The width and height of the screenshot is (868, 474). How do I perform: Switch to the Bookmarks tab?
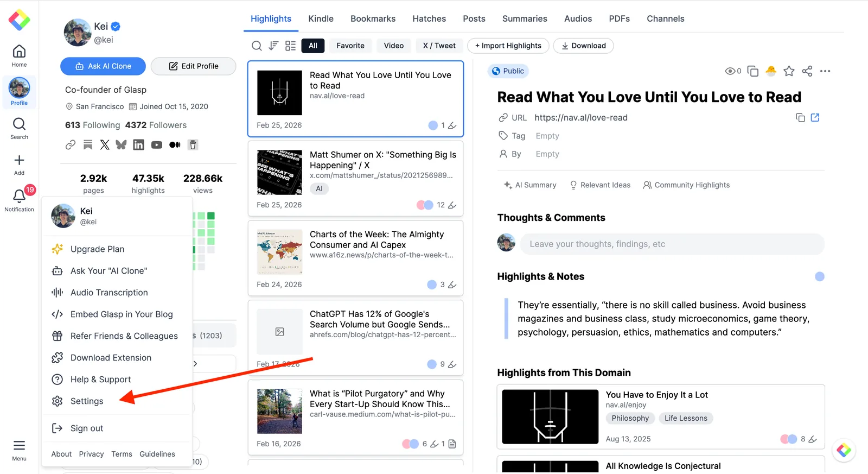(373, 18)
